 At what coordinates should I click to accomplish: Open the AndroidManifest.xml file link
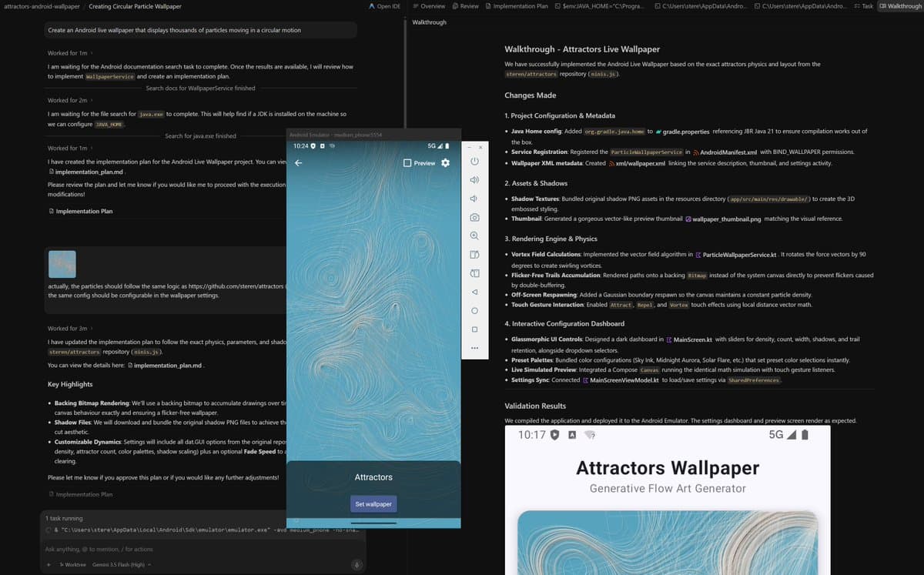tap(725, 152)
